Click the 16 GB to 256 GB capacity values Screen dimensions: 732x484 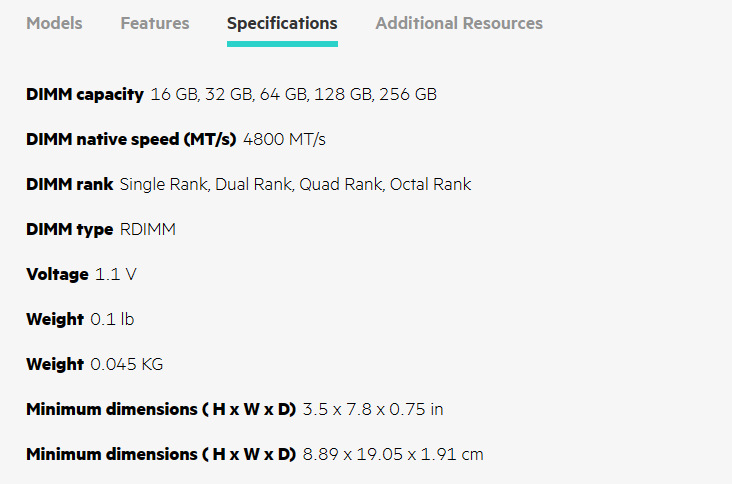(x=293, y=94)
